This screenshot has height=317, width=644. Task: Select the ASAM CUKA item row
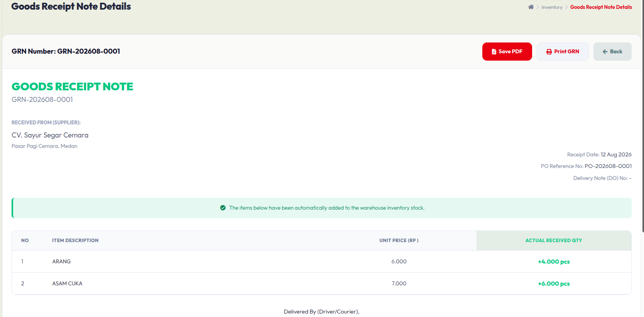pyautogui.click(x=321, y=283)
